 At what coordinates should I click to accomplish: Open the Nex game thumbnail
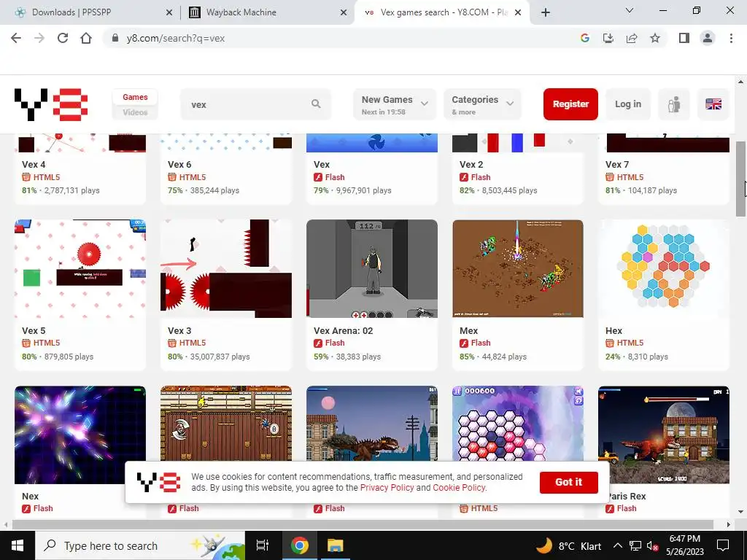point(80,435)
